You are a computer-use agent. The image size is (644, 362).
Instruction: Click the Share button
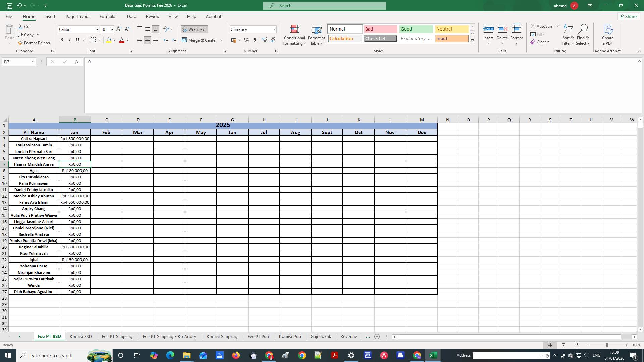[x=628, y=16]
